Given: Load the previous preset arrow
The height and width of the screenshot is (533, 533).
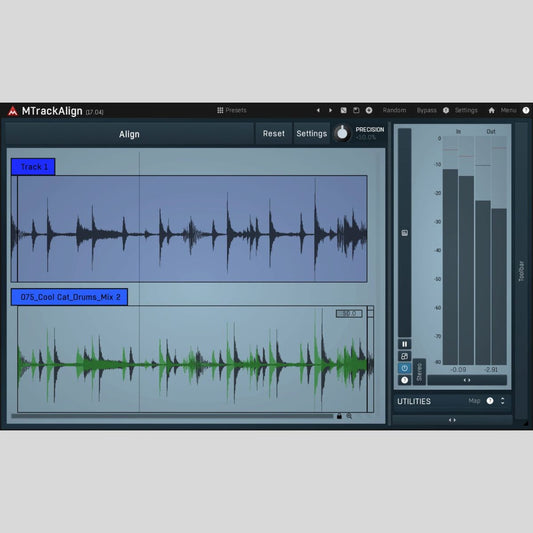Looking at the screenshot, I should tap(318, 110).
